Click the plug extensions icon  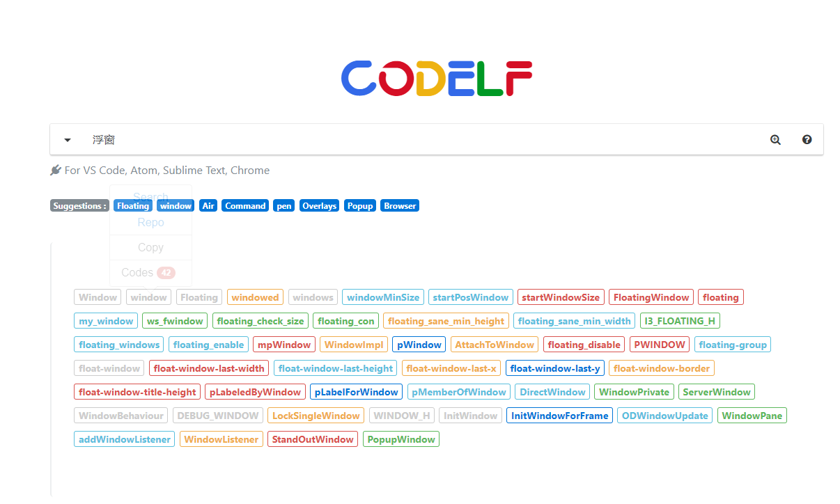(56, 170)
